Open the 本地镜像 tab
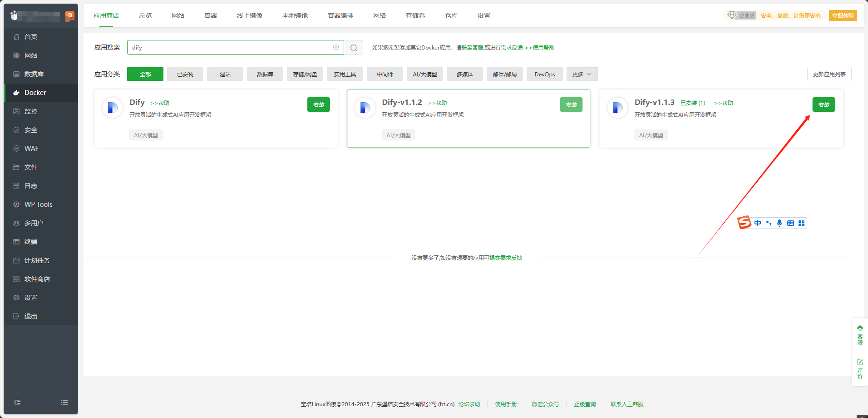The width and height of the screenshot is (868, 418). pos(295,15)
